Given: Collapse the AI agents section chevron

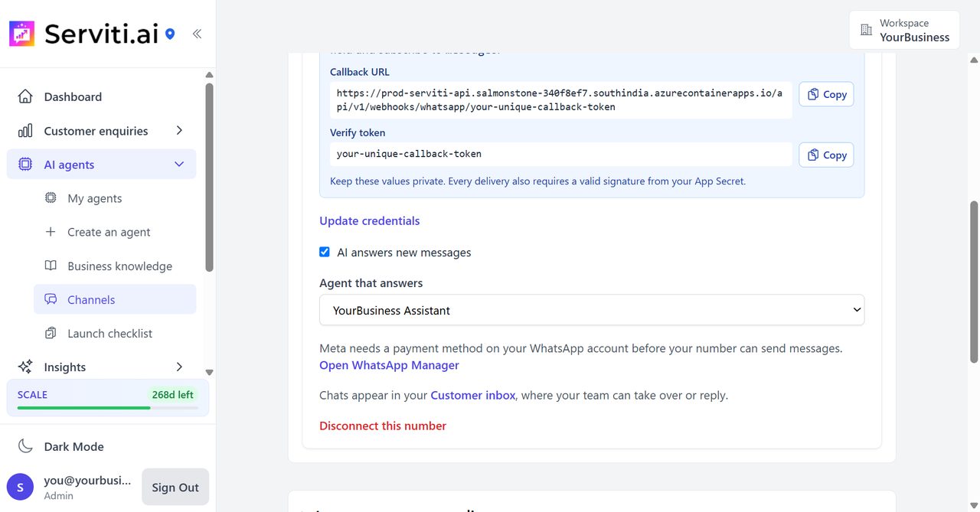Looking at the screenshot, I should (179, 165).
